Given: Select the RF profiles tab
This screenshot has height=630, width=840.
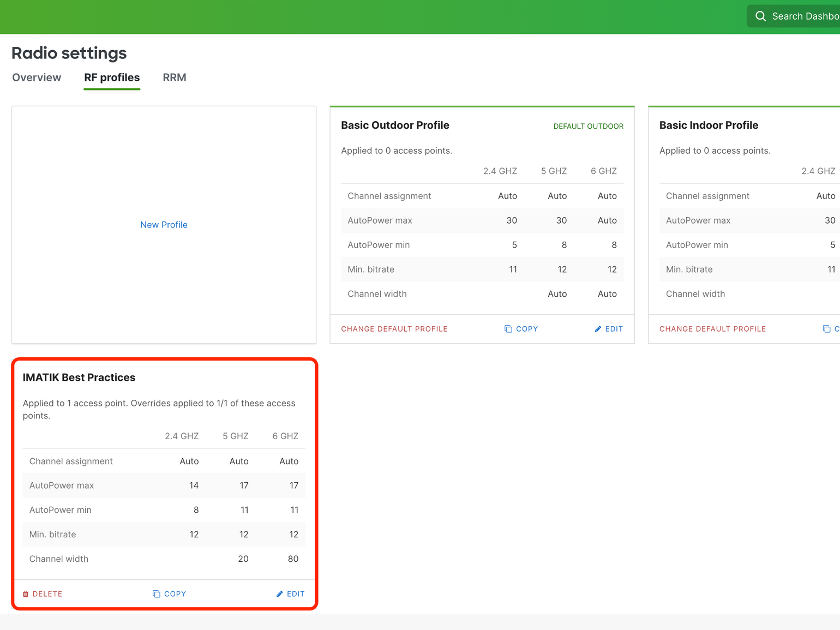Looking at the screenshot, I should [x=111, y=77].
